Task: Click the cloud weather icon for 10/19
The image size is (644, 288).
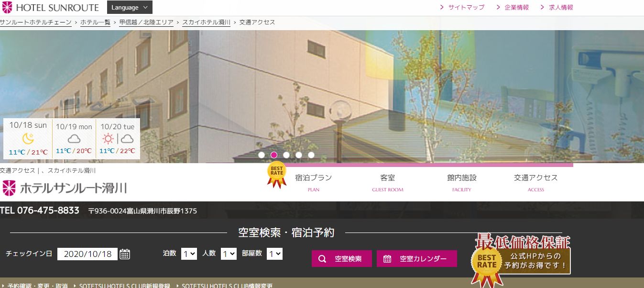Action: (74, 139)
